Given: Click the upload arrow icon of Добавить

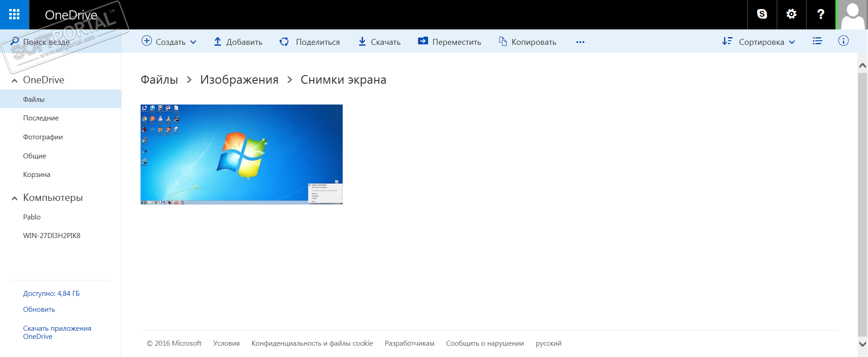Looking at the screenshot, I should (x=217, y=42).
